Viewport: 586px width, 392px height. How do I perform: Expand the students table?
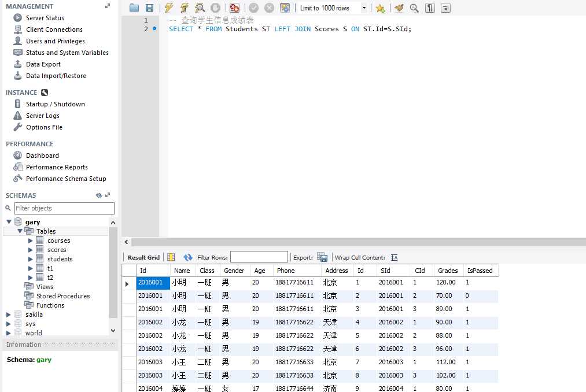click(x=31, y=259)
